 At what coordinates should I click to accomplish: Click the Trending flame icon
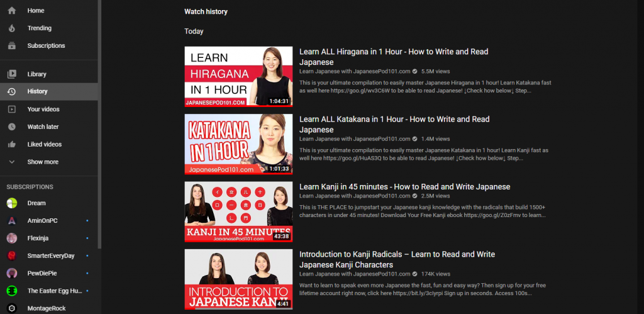[12, 28]
